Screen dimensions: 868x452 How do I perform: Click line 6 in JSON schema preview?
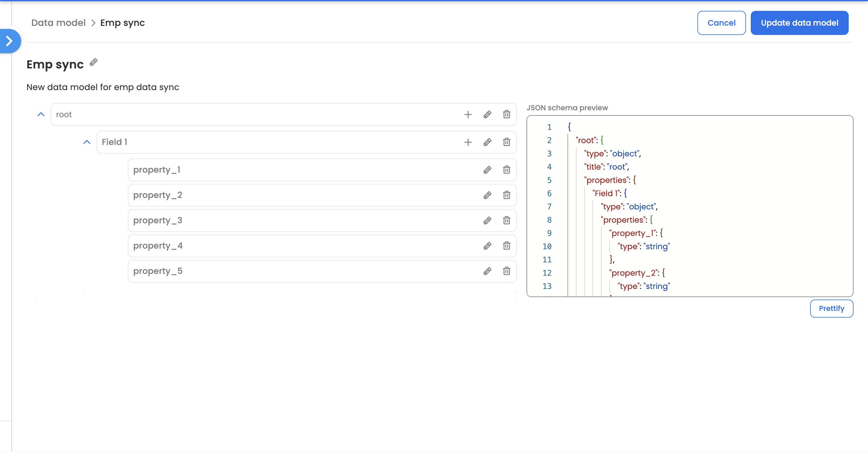tap(609, 193)
